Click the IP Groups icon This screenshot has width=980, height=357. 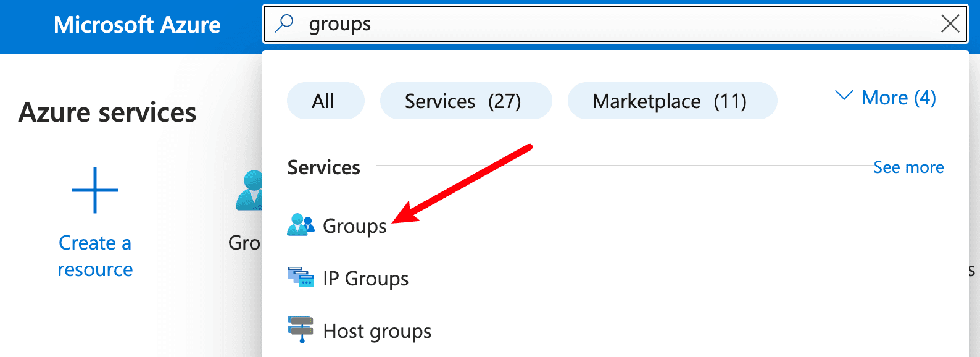[301, 277]
